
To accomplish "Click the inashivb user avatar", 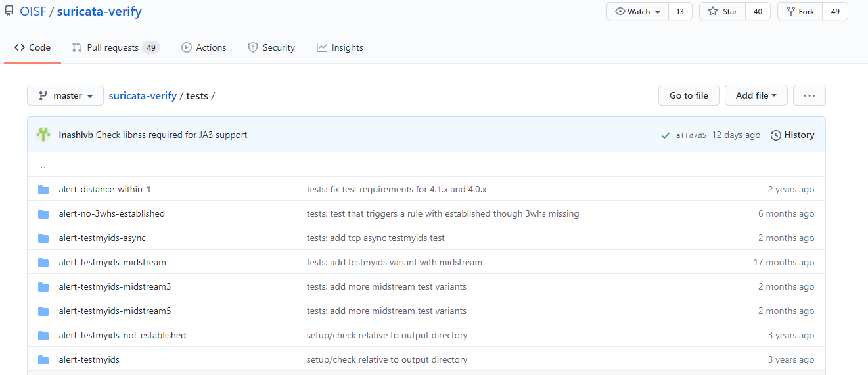I will pyautogui.click(x=43, y=135).
